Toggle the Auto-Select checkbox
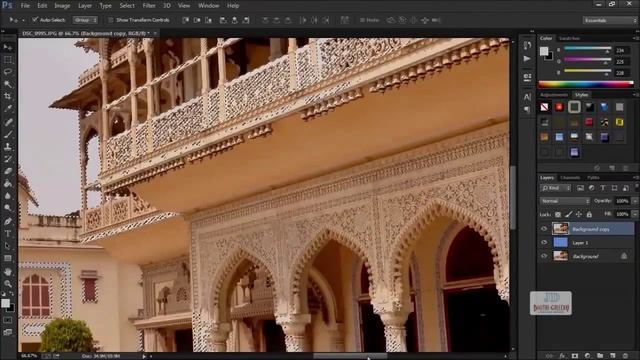Viewport: 640px width, 360px height. click(35, 20)
